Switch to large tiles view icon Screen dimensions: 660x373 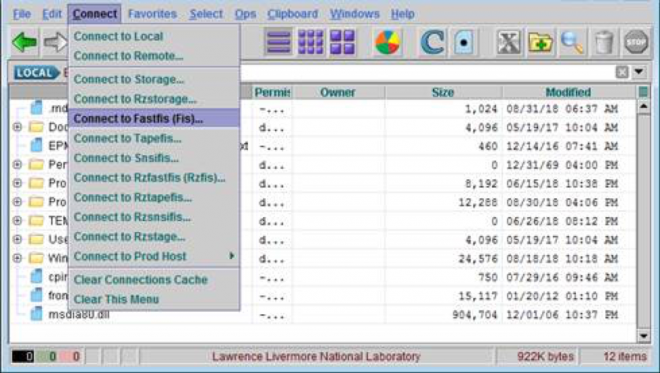[342, 42]
